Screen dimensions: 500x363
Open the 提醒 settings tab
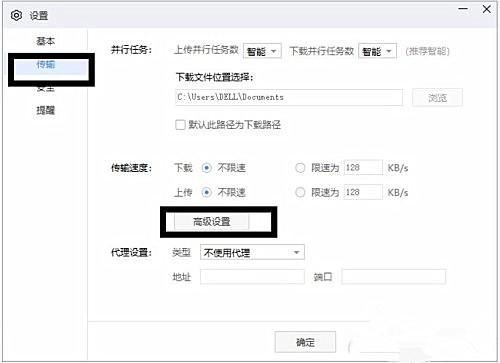pyautogui.click(x=46, y=110)
